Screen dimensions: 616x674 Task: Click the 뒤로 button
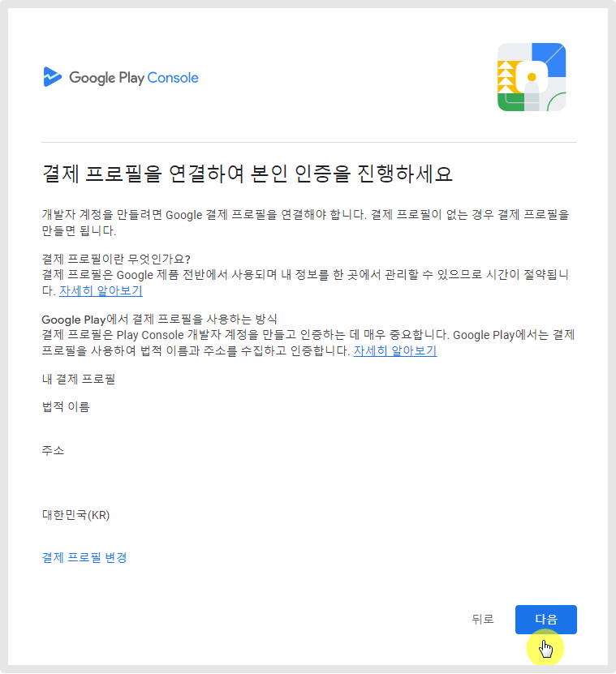pos(482,620)
